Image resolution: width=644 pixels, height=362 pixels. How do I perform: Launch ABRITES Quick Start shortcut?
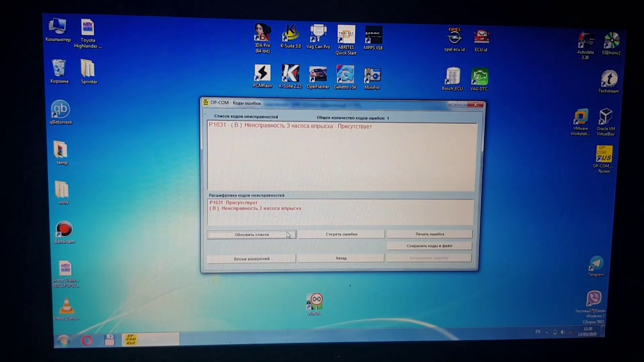pos(346,40)
